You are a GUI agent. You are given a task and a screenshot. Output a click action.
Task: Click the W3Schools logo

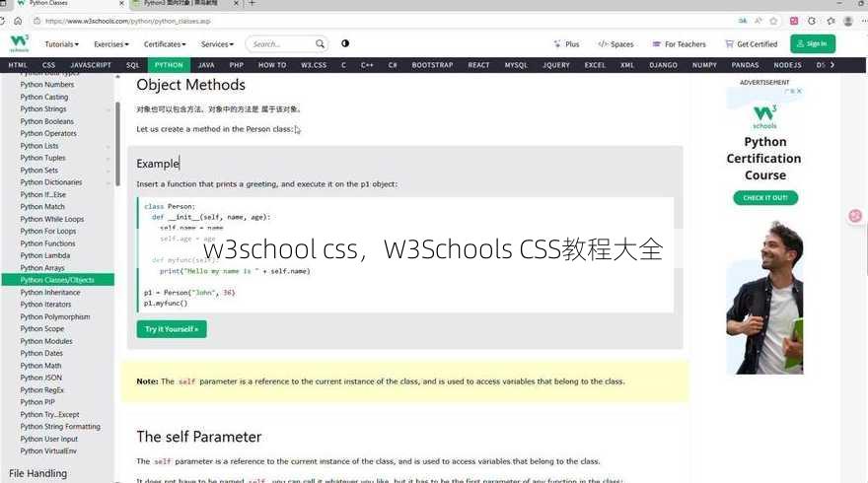click(20, 43)
